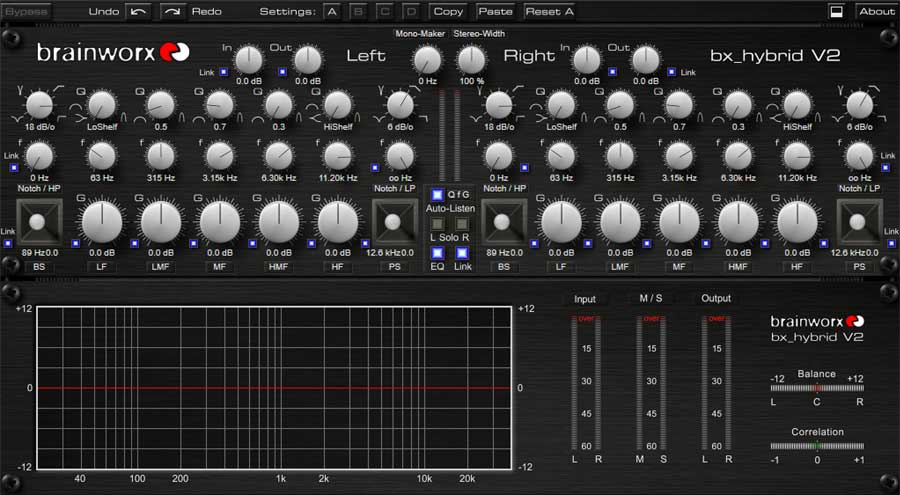The image size is (900, 495).
Task: Click the Right LMF gain knob
Action: pos(620,222)
